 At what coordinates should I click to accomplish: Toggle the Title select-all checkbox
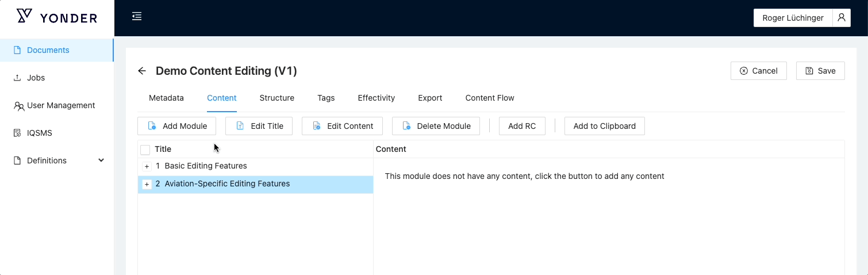pyautogui.click(x=145, y=150)
